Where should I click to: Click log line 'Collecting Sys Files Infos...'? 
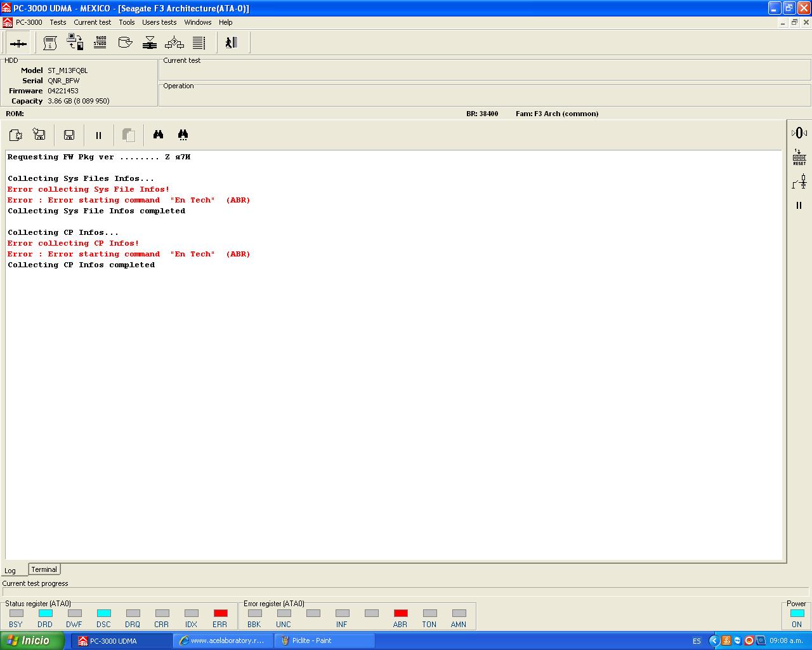(x=81, y=178)
